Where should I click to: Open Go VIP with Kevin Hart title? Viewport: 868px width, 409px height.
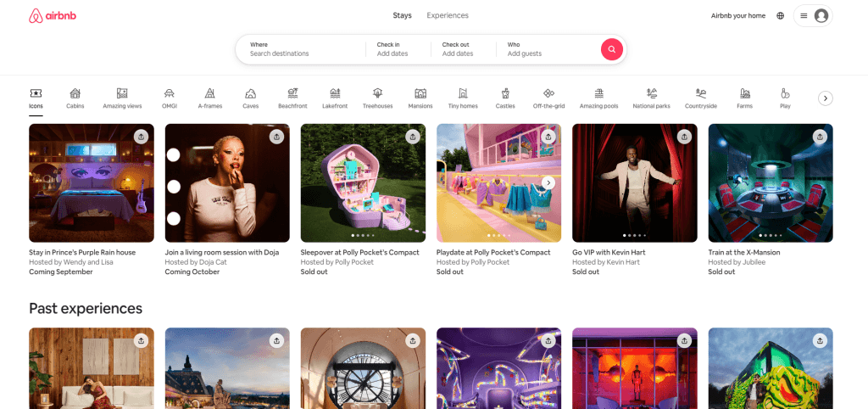(609, 252)
